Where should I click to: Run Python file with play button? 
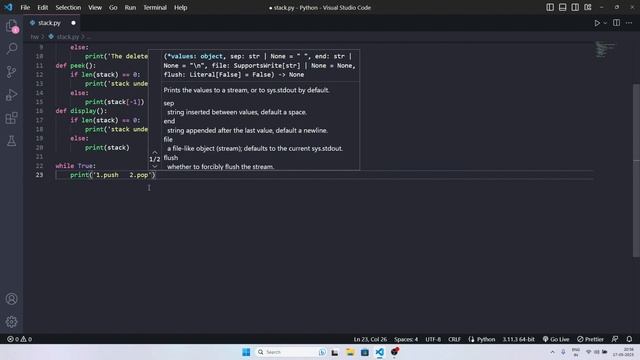tap(597, 23)
